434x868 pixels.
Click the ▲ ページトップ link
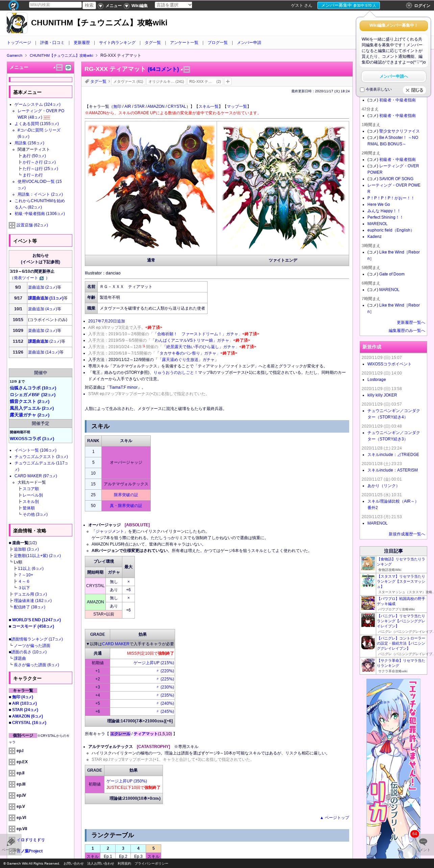pyautogui.click(x=334, y=818)
